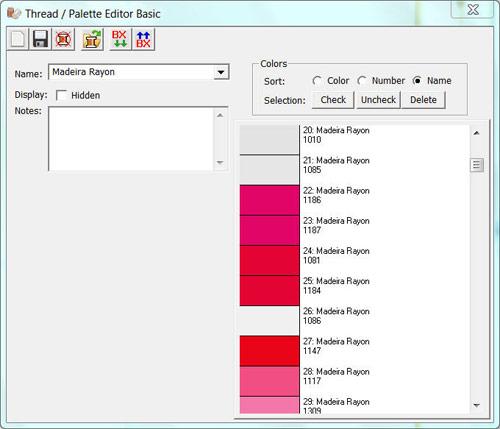500x429 pixels.
Task: Toggle the Hidden display checkbox
Action: click(61, 95)
